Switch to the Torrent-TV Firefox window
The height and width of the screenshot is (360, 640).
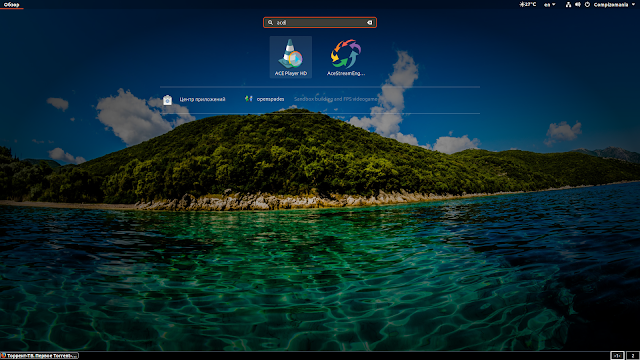click(x=40, y=356)
